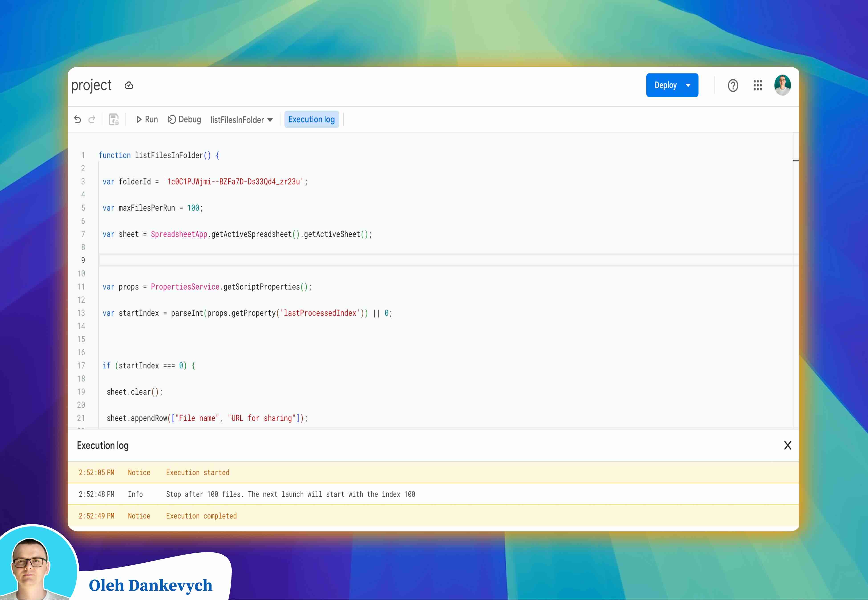Click the maxFilesPerRun value 100

(193, 208)
